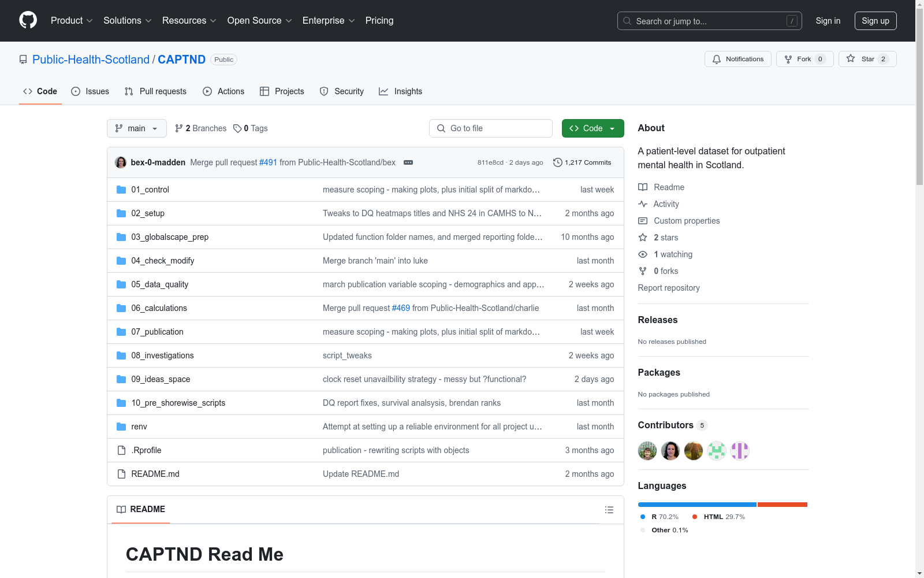Open 'Update README.md' commit message
The height and width of the screenshot is (578, 924).
(361, 474)
